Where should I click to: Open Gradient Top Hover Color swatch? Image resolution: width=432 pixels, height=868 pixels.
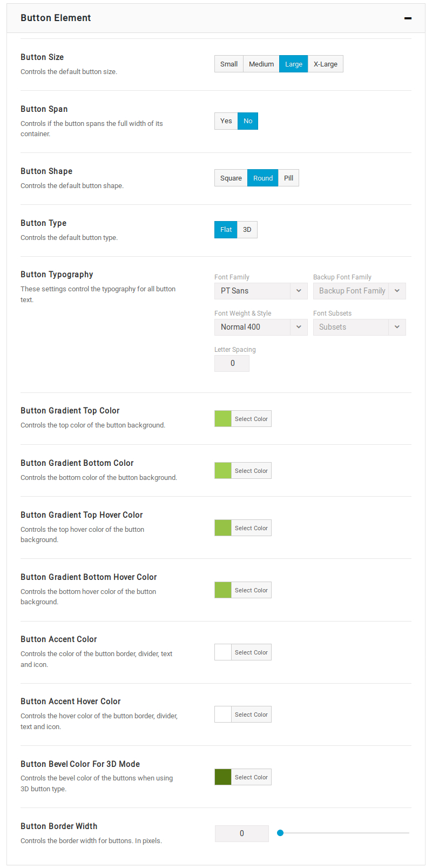[223, 528]
